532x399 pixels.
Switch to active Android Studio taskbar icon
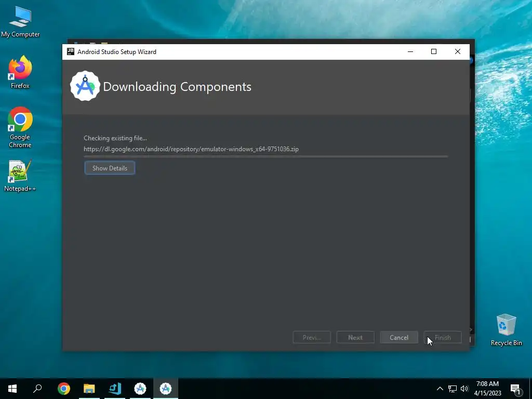coord(166,389)
